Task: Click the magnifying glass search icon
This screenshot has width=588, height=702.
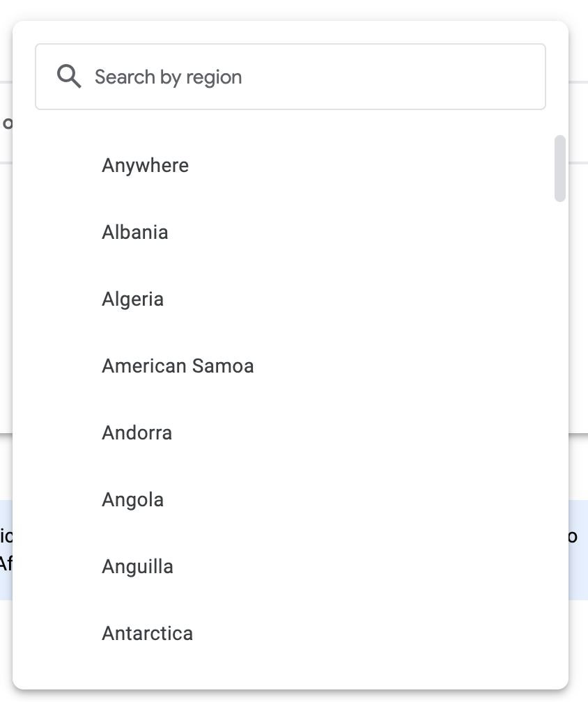Action: tap(69, 77)
